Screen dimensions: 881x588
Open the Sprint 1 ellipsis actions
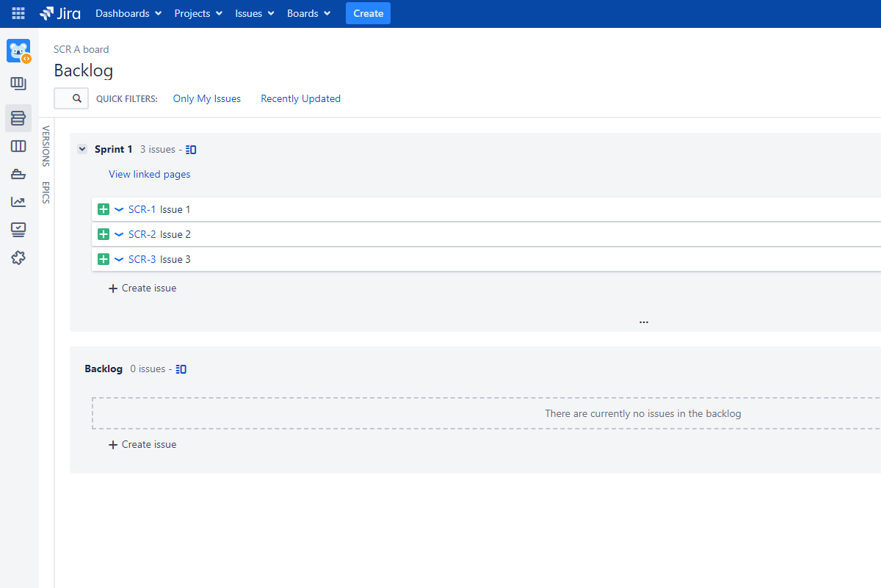(x=644, y=322)
